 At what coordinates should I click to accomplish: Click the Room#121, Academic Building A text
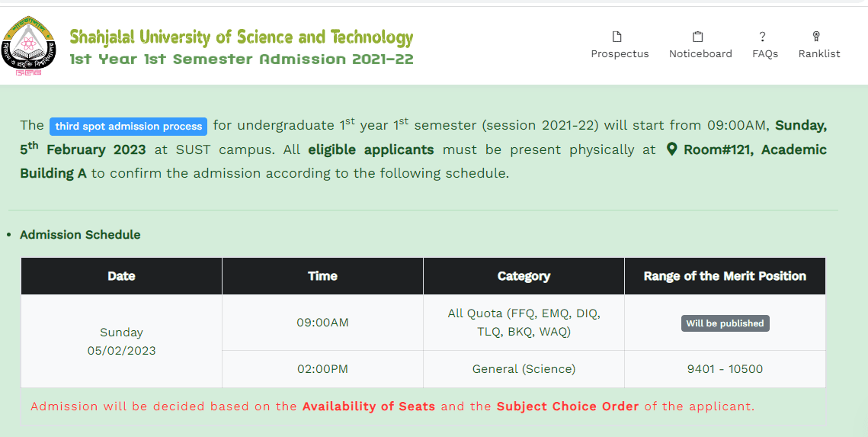(x=424, y=161)
